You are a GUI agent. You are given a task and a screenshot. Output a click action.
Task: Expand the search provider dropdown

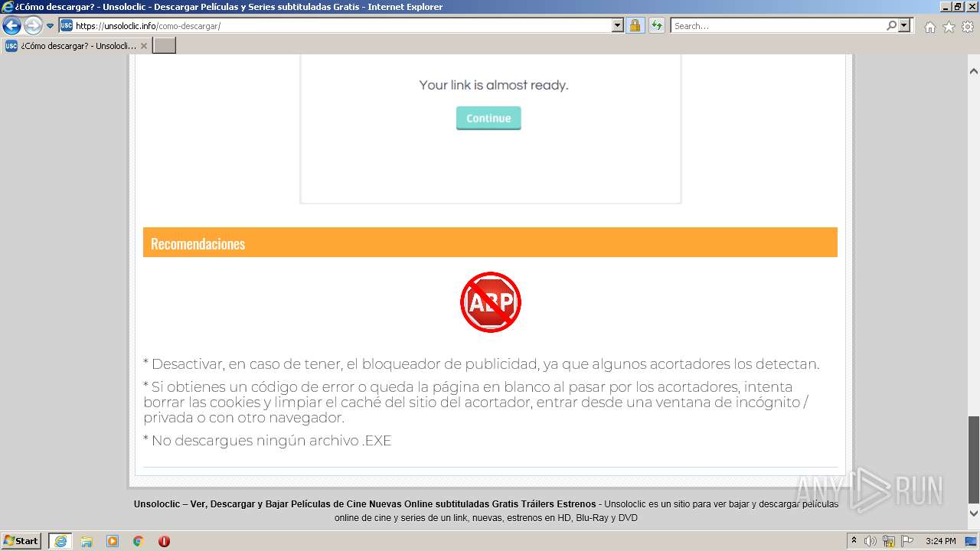coord(905,25)
